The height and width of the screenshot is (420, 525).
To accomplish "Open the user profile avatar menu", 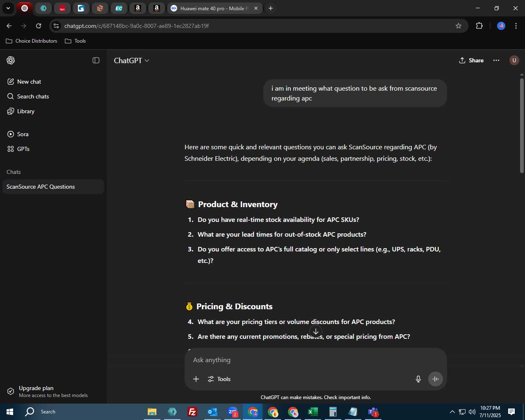I will (514, 60).
